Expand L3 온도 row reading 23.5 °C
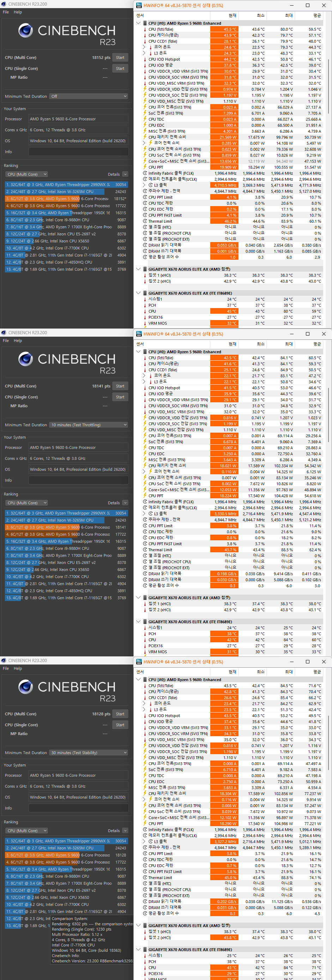Viewport: 332px width, 980px height. [144, 710]
